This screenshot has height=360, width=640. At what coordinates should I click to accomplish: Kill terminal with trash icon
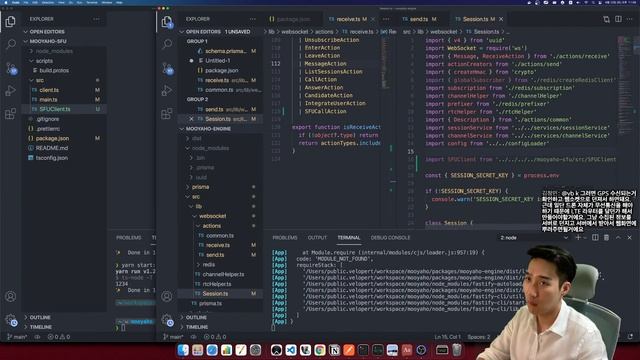pos(606,238)
